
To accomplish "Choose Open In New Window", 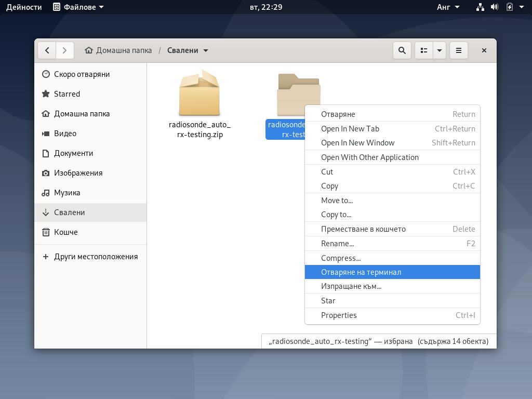I will click(393, 143).
